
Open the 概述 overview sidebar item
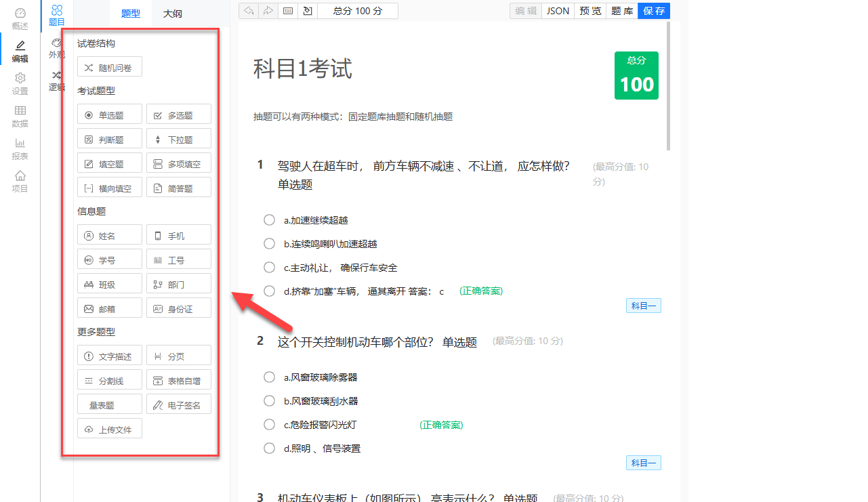pyautogui.click(x=20, y=19)
